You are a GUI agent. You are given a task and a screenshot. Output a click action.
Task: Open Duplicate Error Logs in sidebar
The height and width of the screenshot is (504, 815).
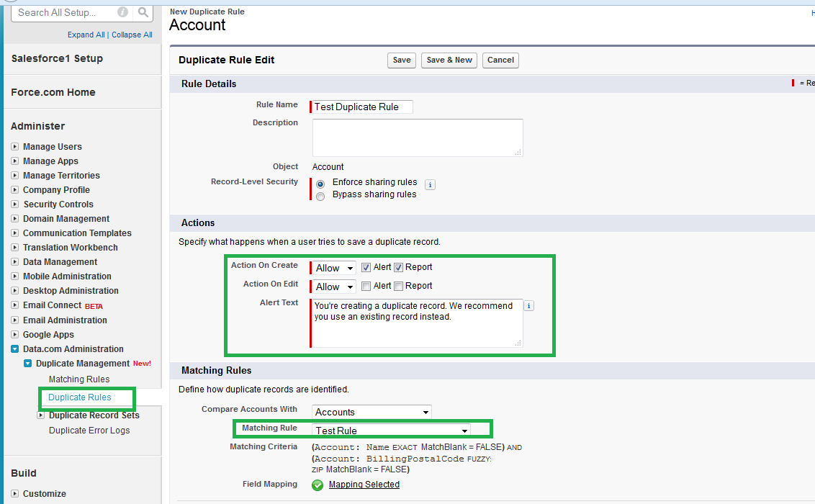click(x=89, y=431)
